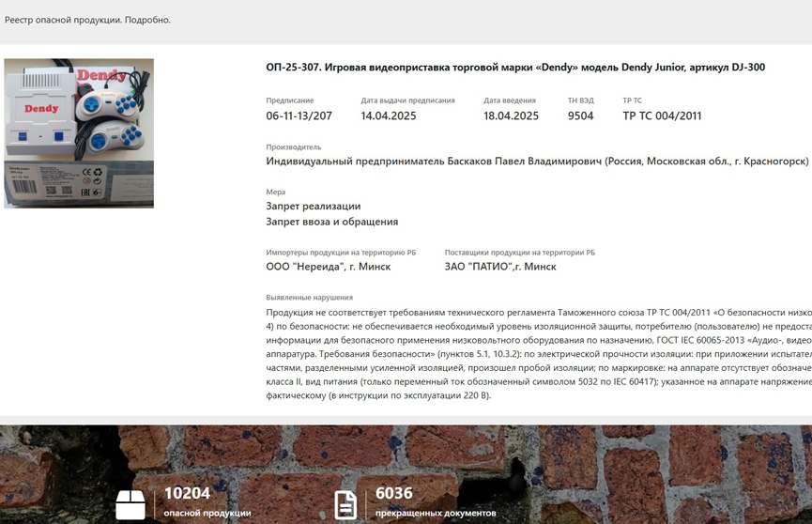Click the ТН ВЭД code 9504
The height and width of the screenshot is (524, 812).
580,116
